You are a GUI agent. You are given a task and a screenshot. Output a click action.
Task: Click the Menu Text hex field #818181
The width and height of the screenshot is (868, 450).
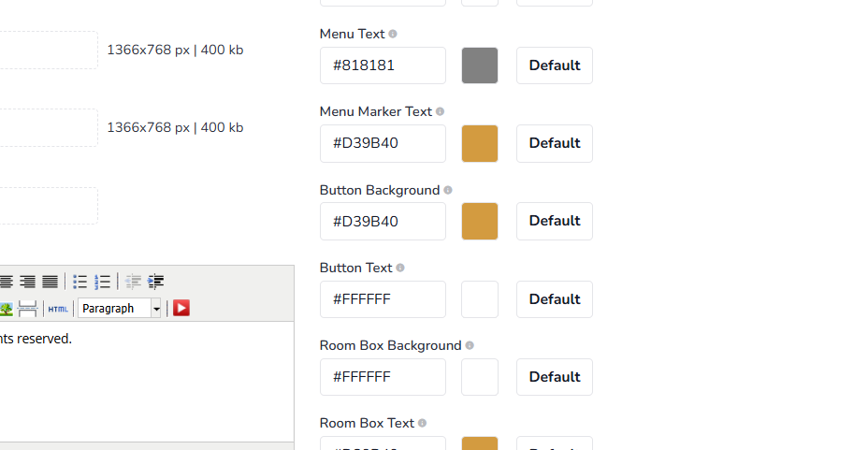[x=383, y=65]
